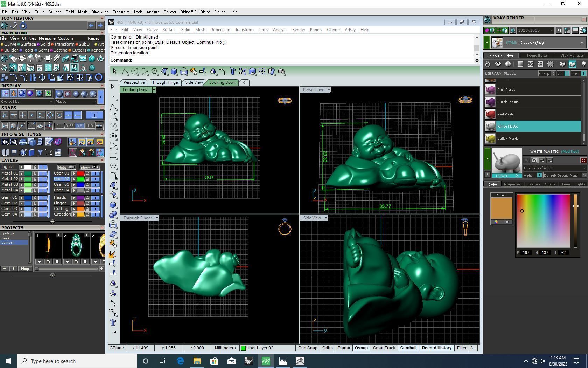Toggle Ortho mode in the status bar
588x368 pixels.
pyautogui.click(x=327, y=348)
